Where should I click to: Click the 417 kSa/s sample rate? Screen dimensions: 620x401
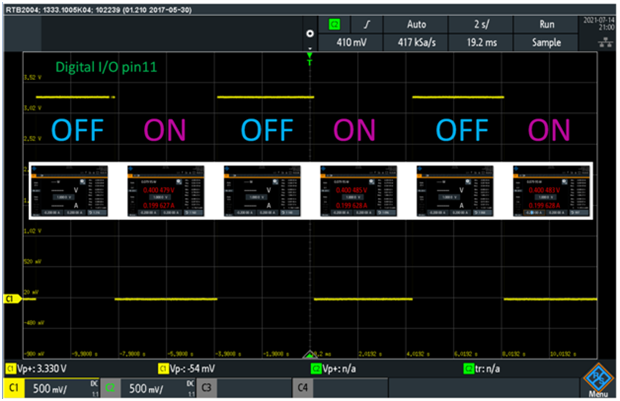tap(416, 42)
